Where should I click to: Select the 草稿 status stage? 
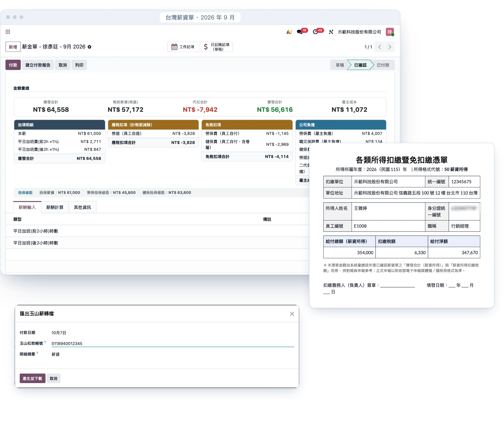(x=339, y=65)
